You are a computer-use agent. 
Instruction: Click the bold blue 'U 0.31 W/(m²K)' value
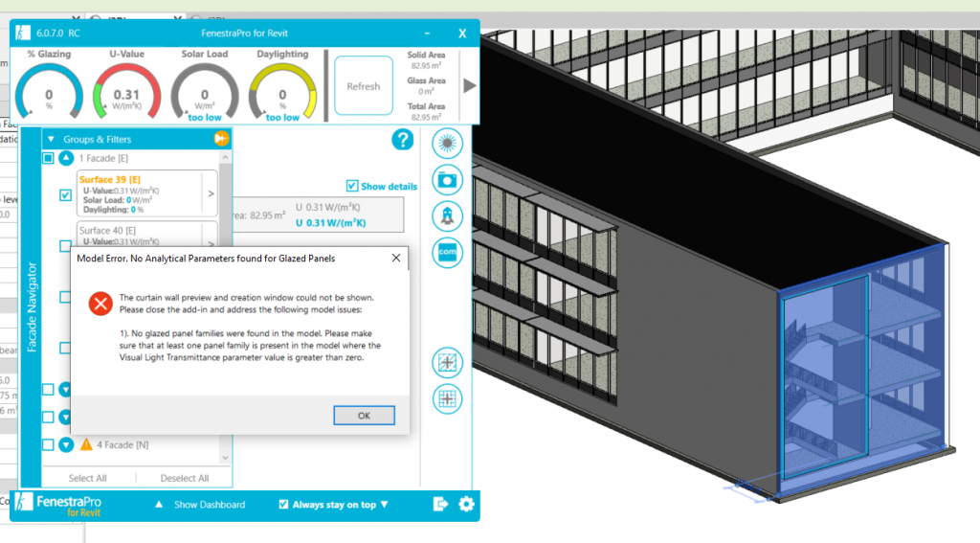330,223
